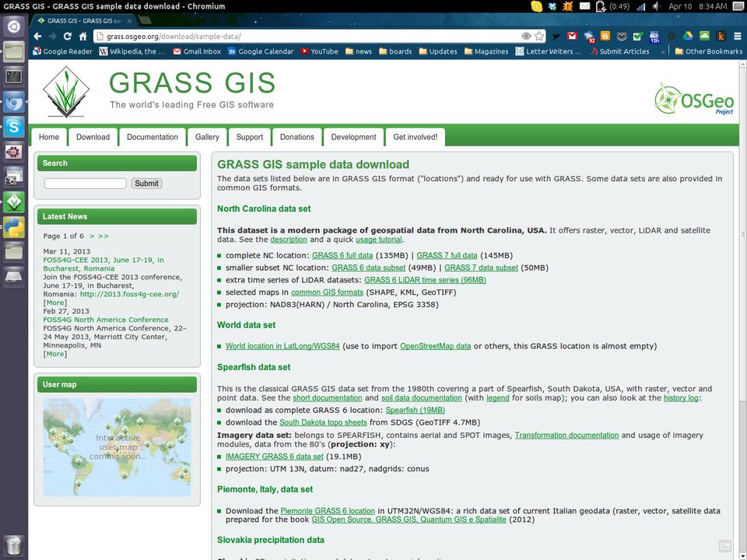
Task: Click the GRASS GIS logo image
Action: (66, 91)
